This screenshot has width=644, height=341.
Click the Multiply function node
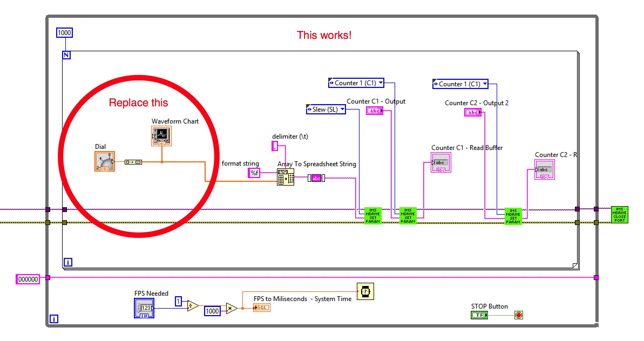[232, 308]
